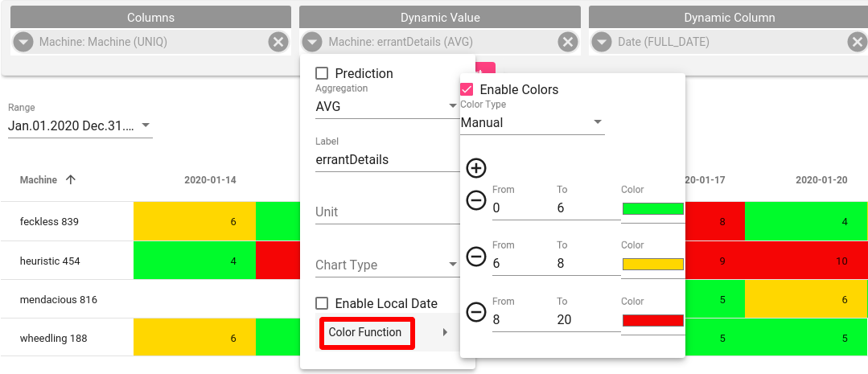Screen dimensions: 868x374
Task: Remove the 6 to 8 color range
Action: pyautogui.click(x=476, y=256)
